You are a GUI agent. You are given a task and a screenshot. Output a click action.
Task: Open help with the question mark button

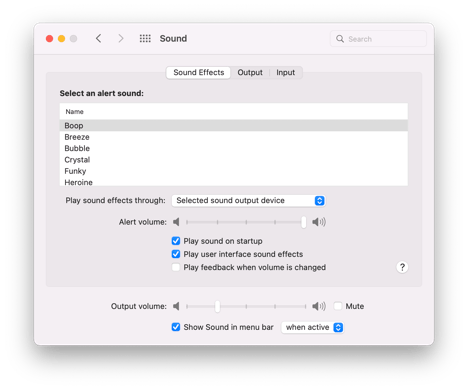click(402, 267)
